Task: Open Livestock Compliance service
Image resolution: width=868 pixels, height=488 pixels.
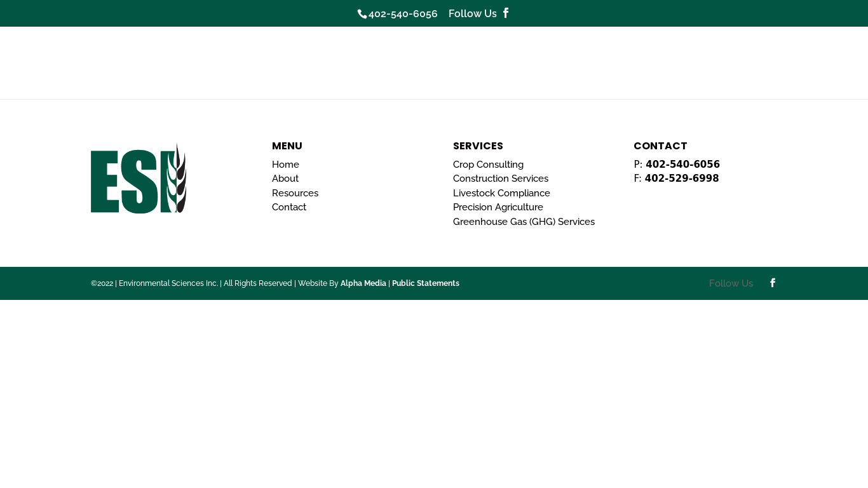Action: click(501, 193)
